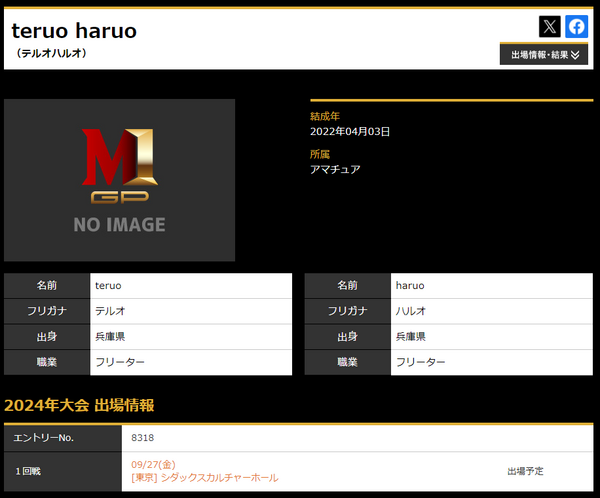Click the 結成年 label
This screenshot has height=498, width=600.
[325, 116]
